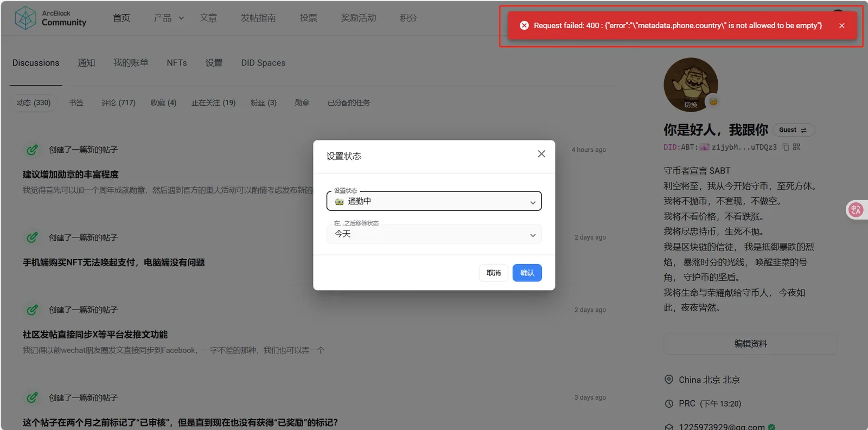This screenshot has width=868, height=430.
Task: Click the DID:ABT address text
Action: click(x=720, y=147)
